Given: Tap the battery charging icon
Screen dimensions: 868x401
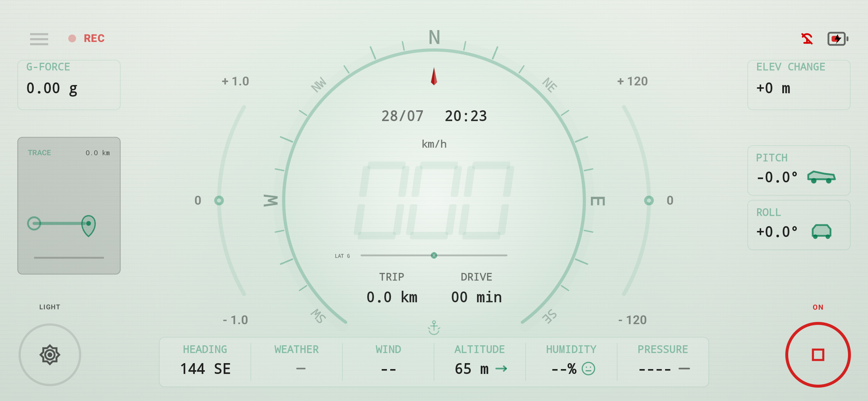Looking at the screenshot, I should (x=838, y=39).
